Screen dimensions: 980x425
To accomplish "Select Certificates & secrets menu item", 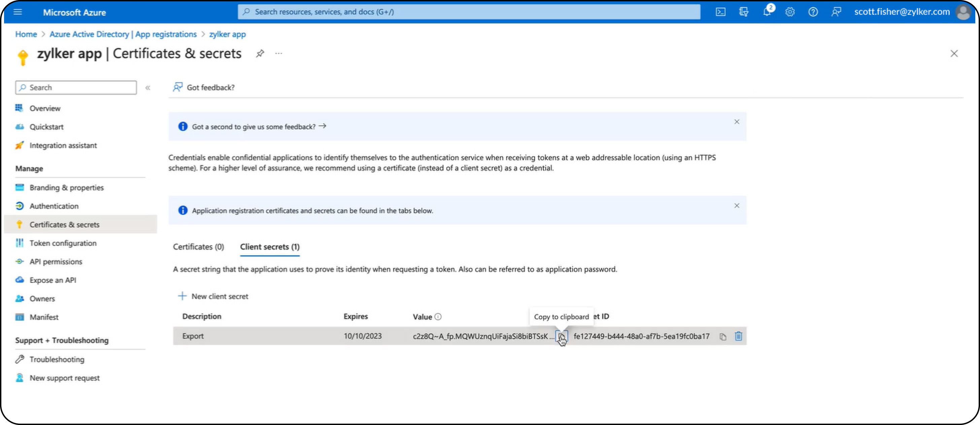I will click(80, 225).
